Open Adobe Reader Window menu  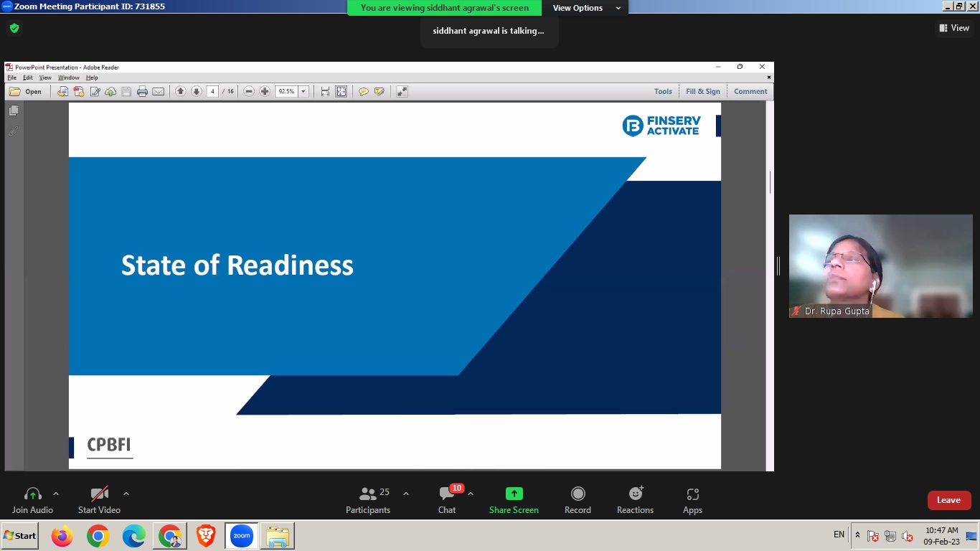coord(69,77)
